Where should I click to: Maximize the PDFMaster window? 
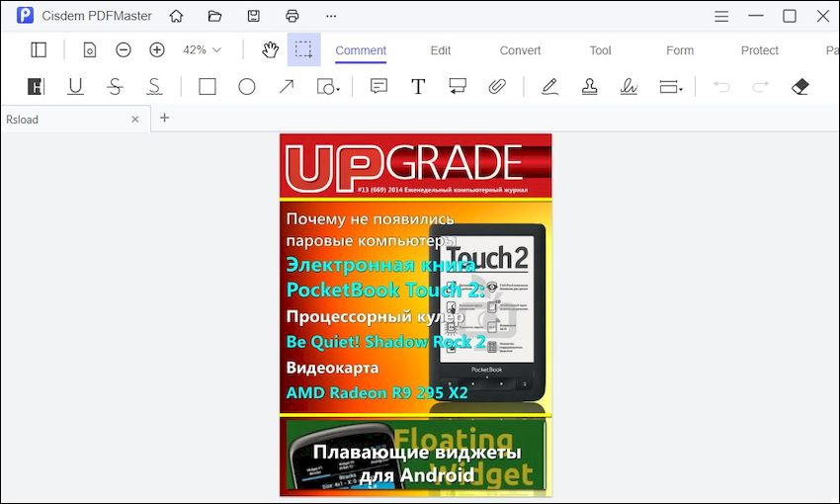pyautogui.click(x=790, y=16)
